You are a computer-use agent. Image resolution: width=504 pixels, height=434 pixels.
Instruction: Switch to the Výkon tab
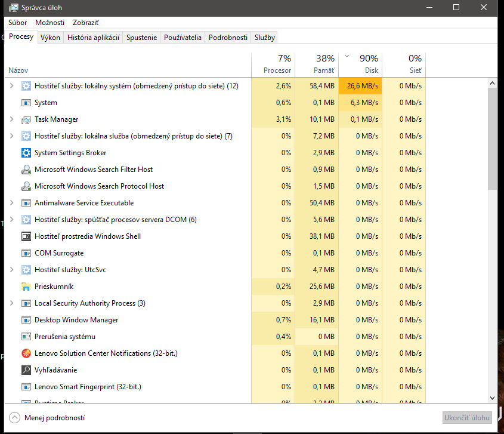tap(50, 38)
